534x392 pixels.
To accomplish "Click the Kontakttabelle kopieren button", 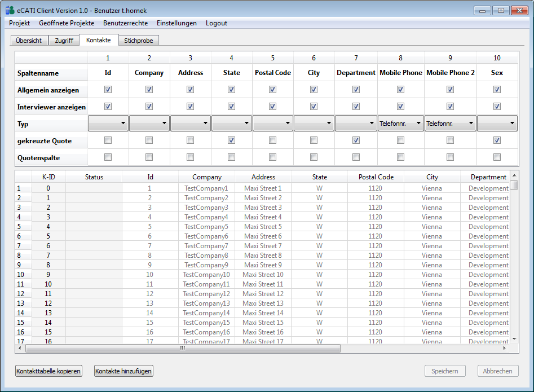I will pos(49,371).
